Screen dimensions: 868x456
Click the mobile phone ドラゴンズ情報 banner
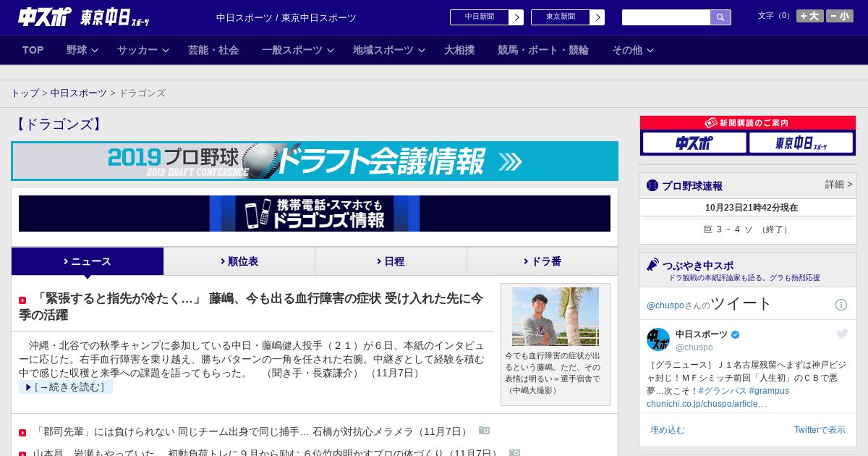[x=315, y=214]
